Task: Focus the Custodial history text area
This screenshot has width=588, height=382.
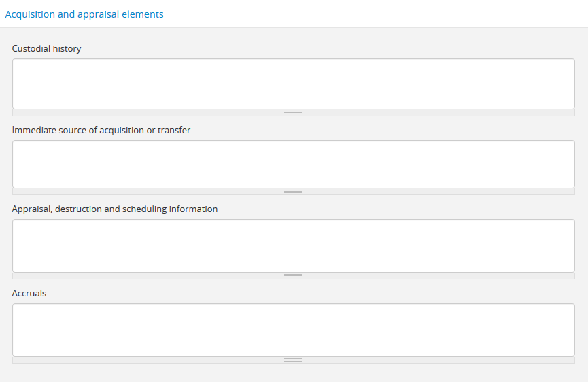Action: [293, 84]
